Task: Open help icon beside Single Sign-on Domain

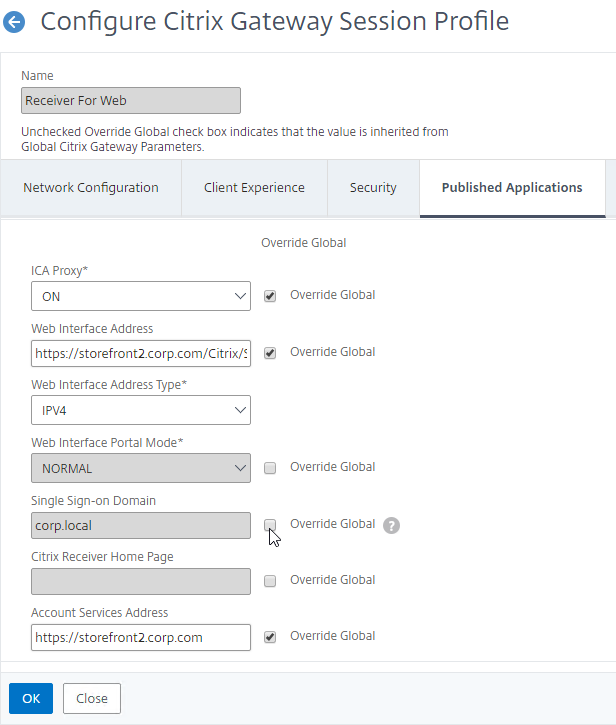Action: pyautogui.click(x=391, y=525)
